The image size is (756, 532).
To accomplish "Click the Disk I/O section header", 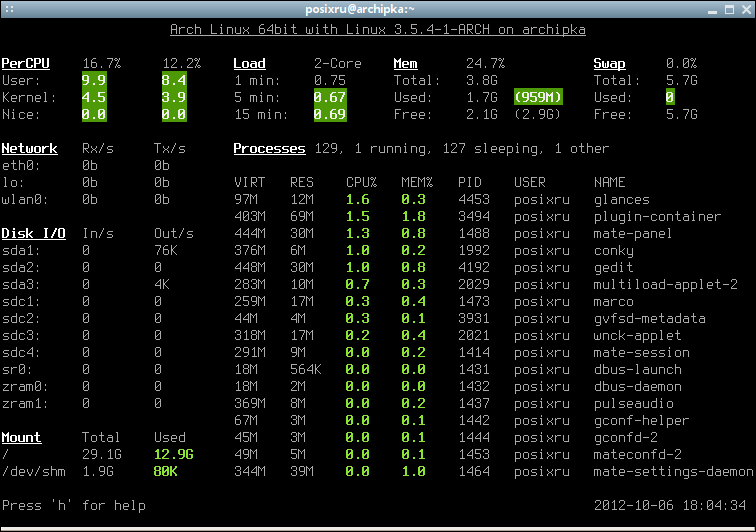I will coord(33,233).
